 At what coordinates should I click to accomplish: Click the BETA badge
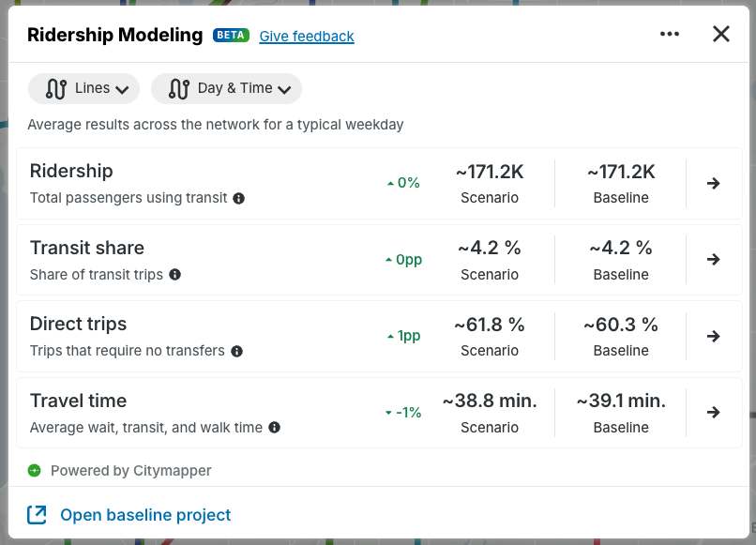231,36
